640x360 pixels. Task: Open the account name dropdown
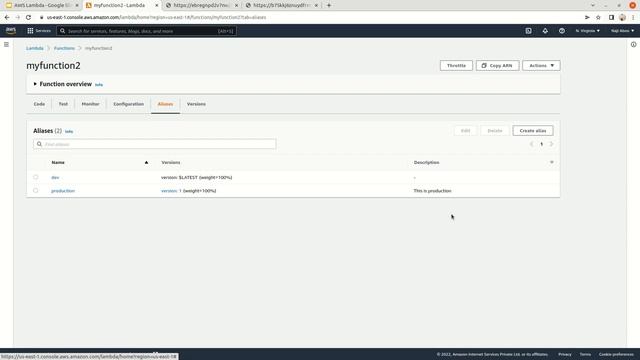[x=622, y=31]
